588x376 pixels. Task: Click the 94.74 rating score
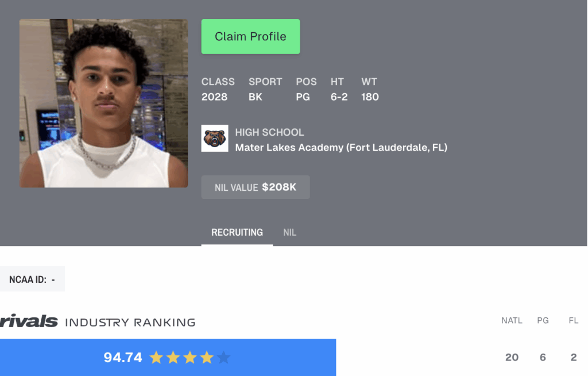(123, 357)
